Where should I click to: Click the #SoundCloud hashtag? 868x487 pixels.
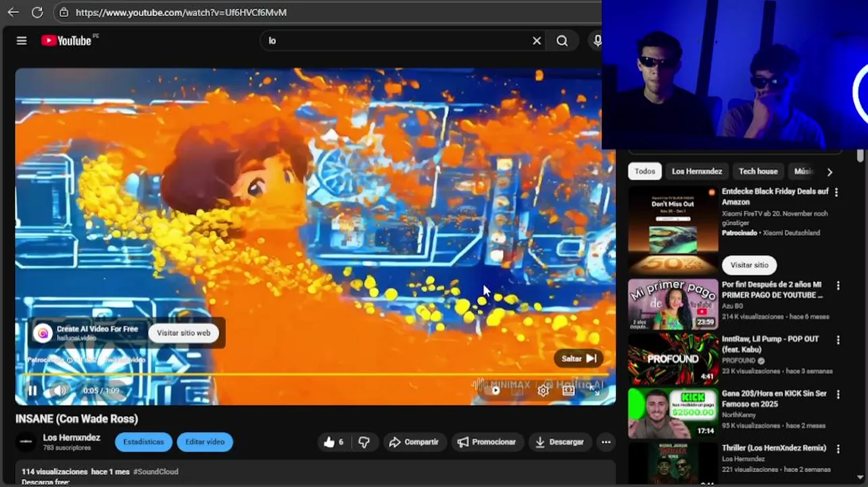[155, 471]
